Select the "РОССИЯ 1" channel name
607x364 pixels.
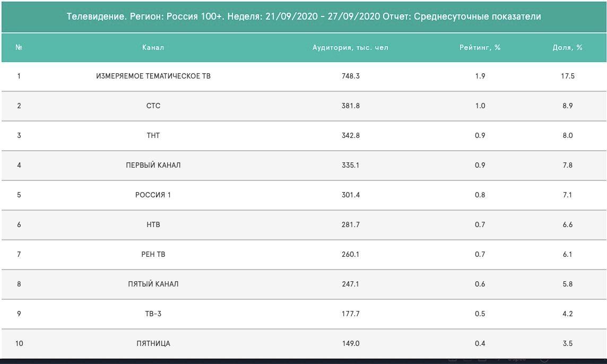click(153, 195)
